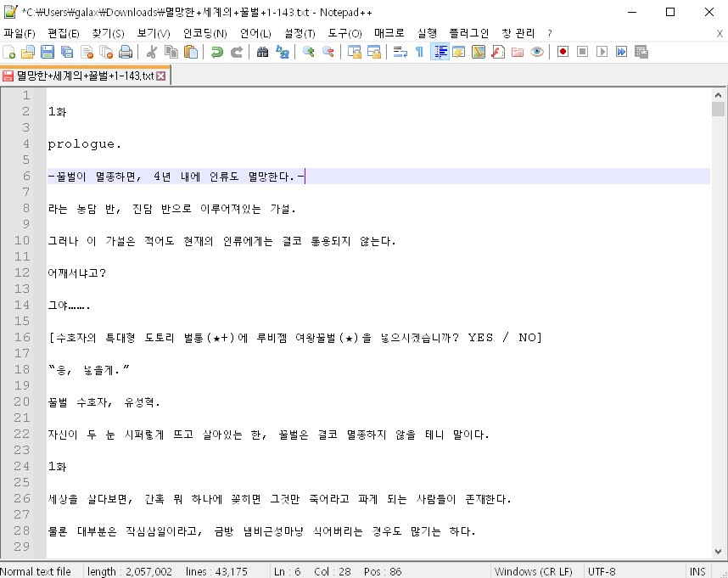Click the Copy icon

(171, 52)
